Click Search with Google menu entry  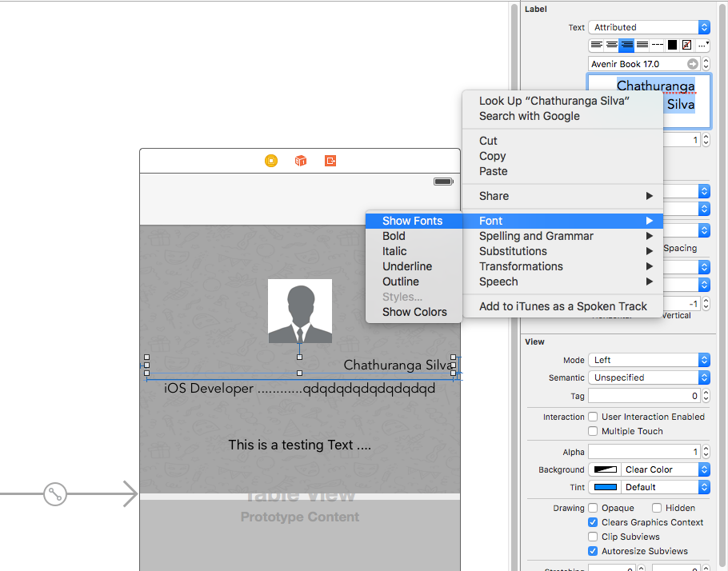point(529,116)
